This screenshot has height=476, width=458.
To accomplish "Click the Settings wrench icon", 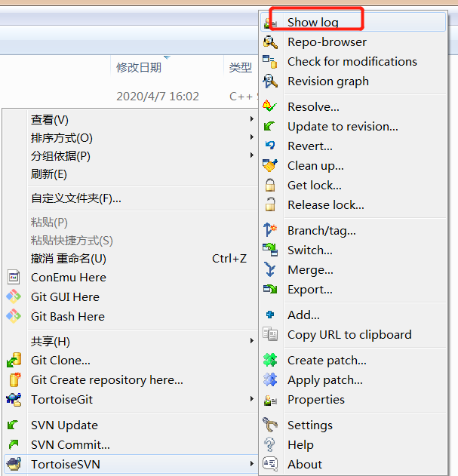I will pos(270,425).
